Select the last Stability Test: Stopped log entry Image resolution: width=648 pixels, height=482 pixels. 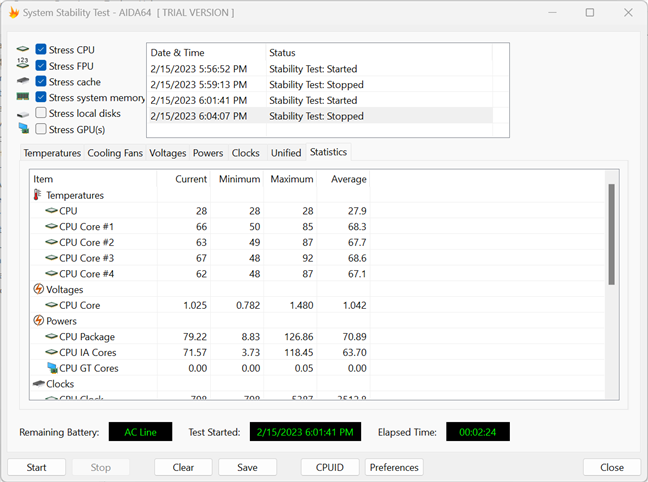[x=316, y=116]
